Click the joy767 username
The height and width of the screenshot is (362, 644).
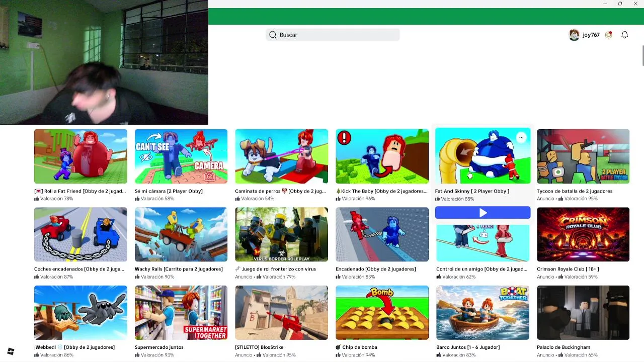point(591,35)
